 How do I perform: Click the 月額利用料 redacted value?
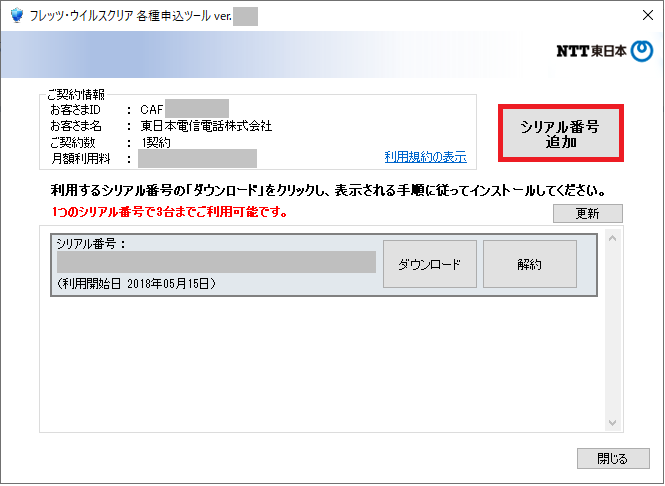(x=198, y=158)
